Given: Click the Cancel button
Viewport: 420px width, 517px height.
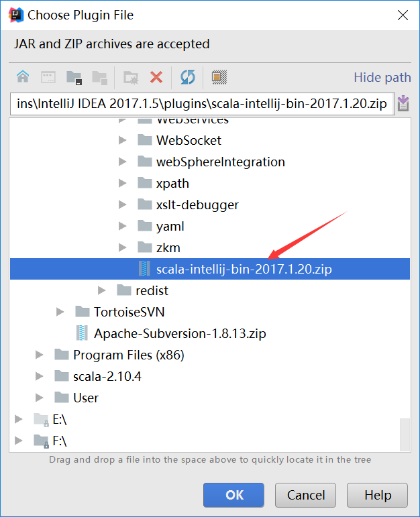Looking at the screenshot, I should [x=305, y=495].
